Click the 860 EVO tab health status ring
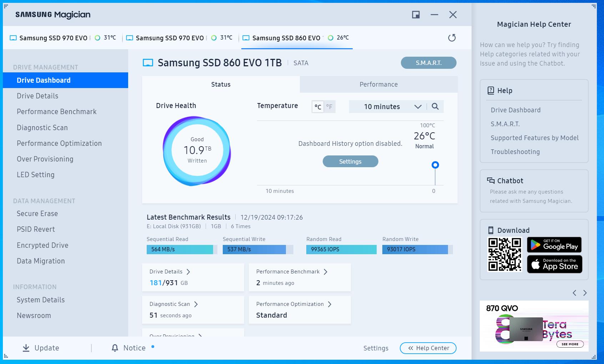This screenshot has height=364, width=604. 331,38
